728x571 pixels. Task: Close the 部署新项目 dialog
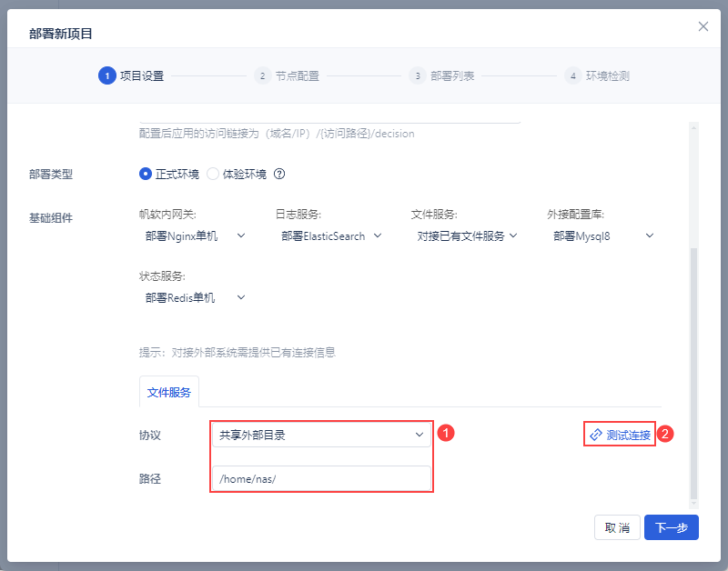(x=703, y=26)
